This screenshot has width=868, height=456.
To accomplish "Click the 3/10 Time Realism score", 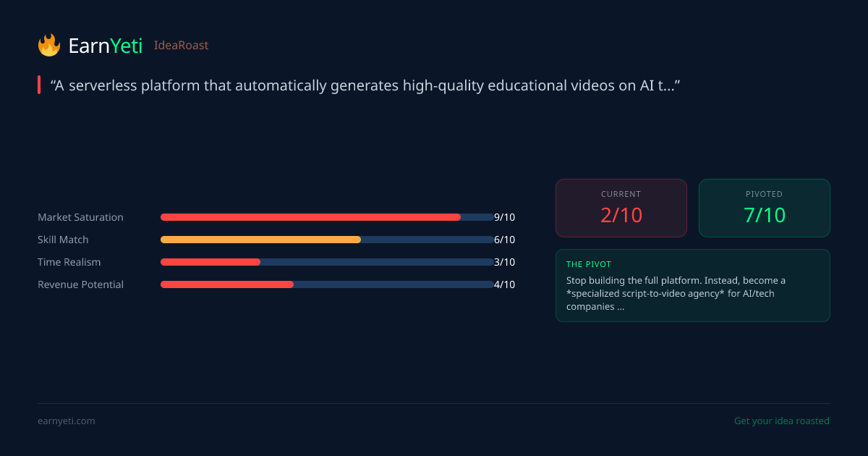I will tap(504, 262).
